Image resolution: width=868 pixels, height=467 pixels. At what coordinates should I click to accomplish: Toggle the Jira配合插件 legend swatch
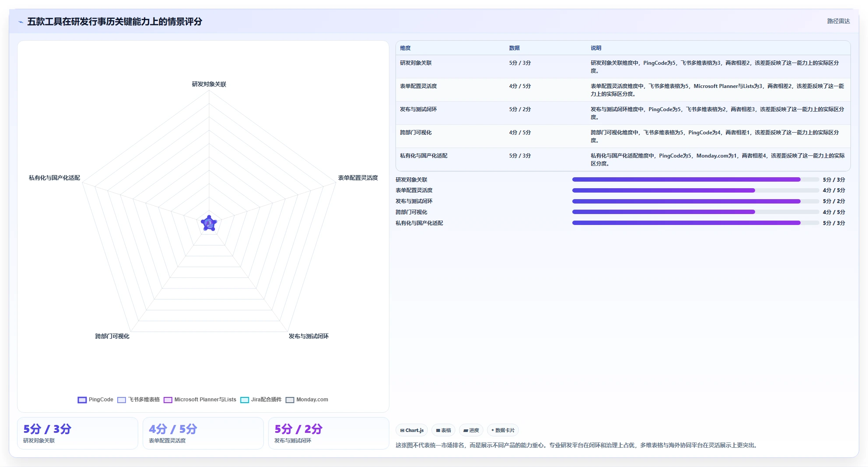click(245, 400)
